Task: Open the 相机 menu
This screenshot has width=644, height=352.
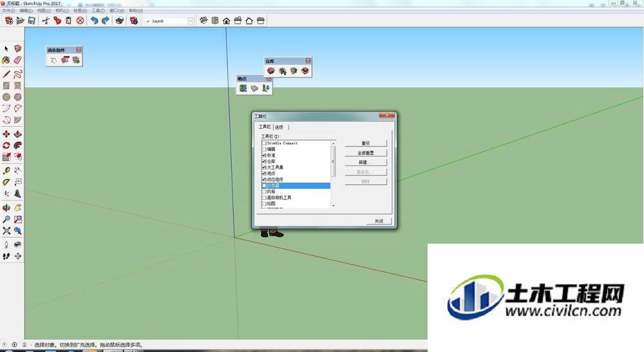Action: pos(62,10)
